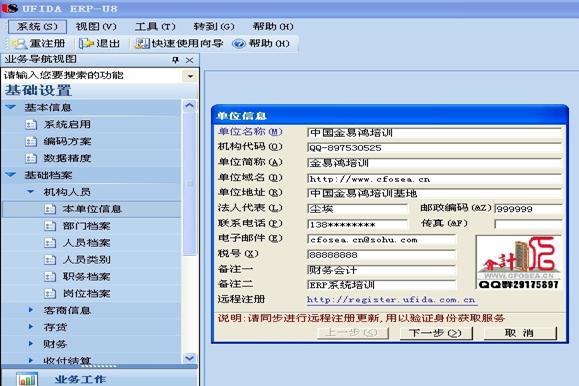Click the 业务工作 chart icon

tap(27, 379)
